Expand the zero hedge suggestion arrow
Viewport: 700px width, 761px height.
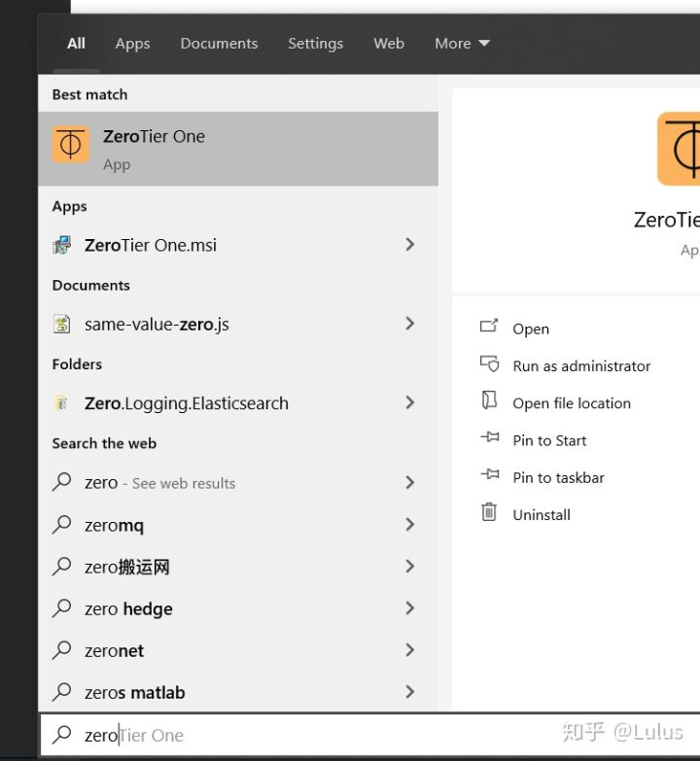point(410,608)
